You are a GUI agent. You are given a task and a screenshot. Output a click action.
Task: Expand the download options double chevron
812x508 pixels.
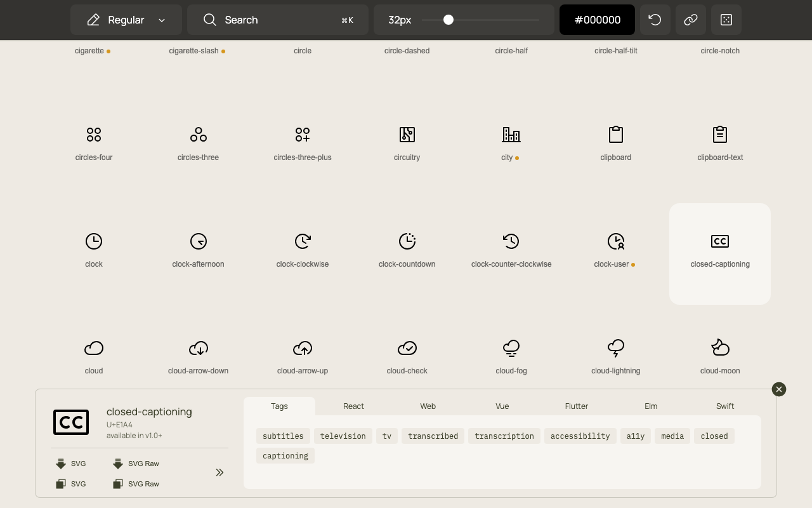(x=219, y=472)
